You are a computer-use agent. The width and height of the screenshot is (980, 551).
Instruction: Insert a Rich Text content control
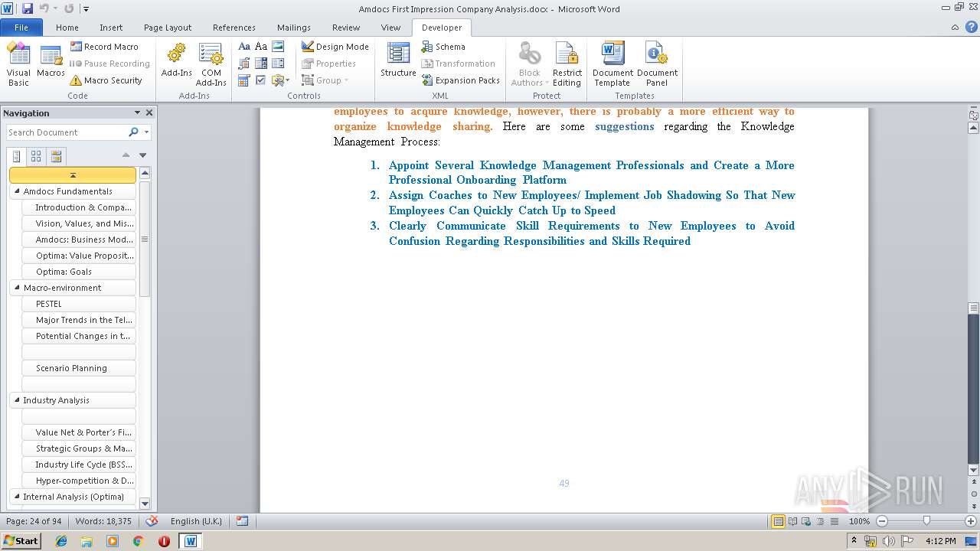[244, 47]
